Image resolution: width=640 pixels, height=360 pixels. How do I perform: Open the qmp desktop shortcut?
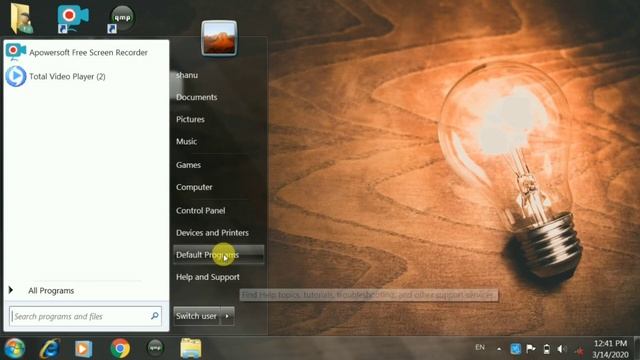tap(122, 19)
